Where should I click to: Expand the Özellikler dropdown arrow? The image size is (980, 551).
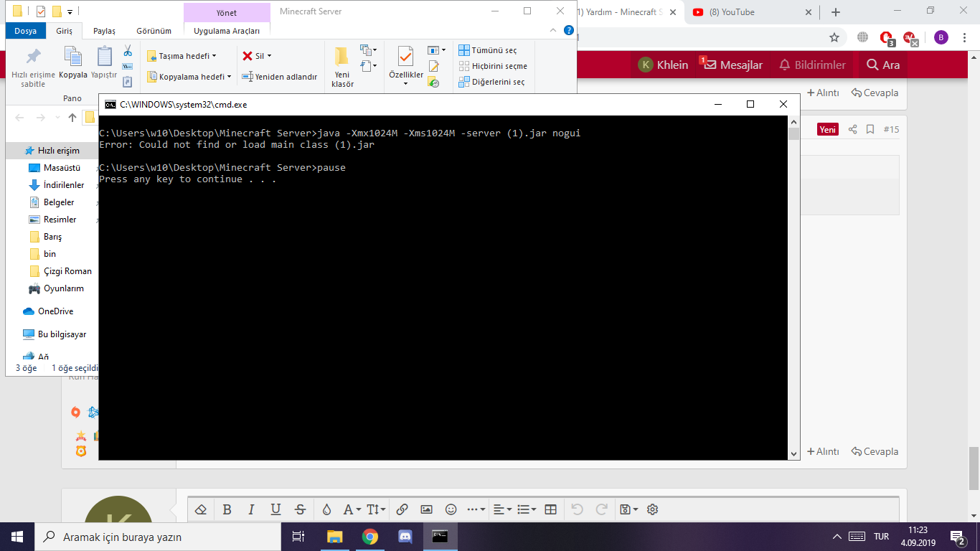(x=405, y=83)
